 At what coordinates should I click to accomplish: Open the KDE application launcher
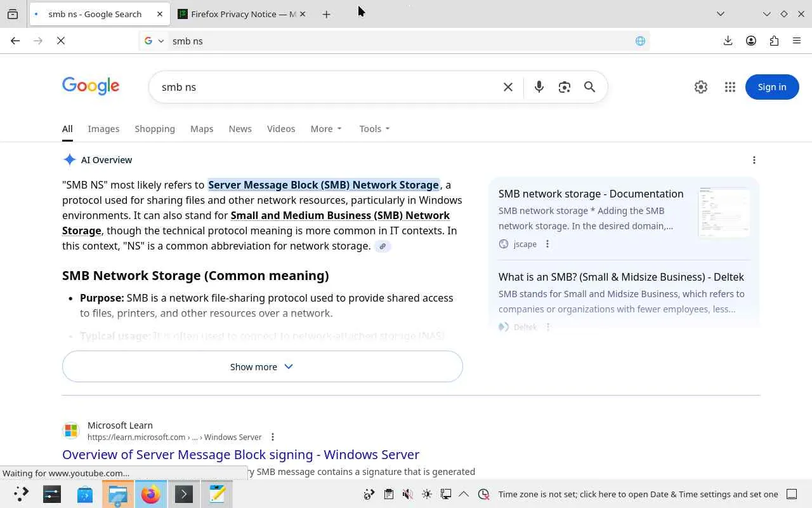pyautogui.click(x=21, y=494)
